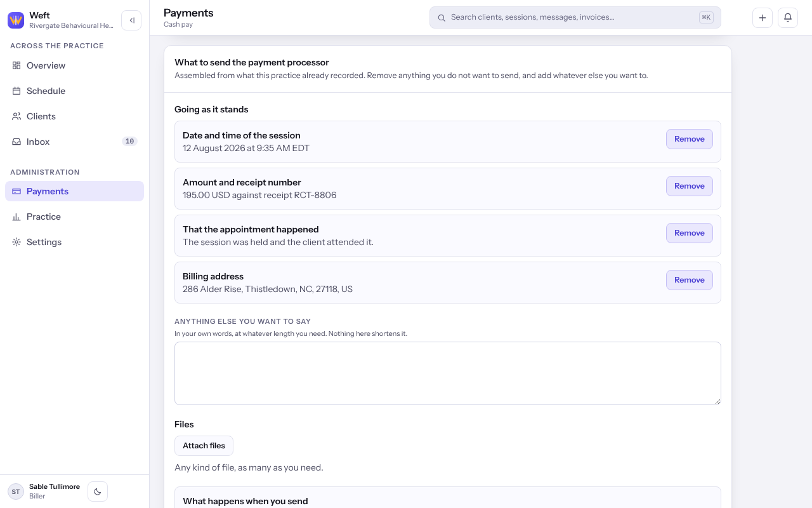Go to Schedule in the sidebar
The image size is (812, 508).
pyautogui.click(x=75, y=91)
